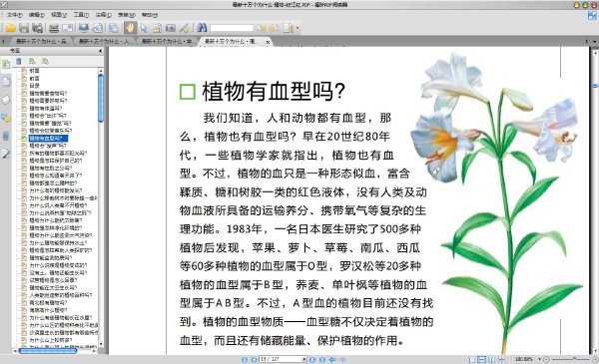Select the arrow selection tool
The image size is (599, 364).
tap(144, 28)
